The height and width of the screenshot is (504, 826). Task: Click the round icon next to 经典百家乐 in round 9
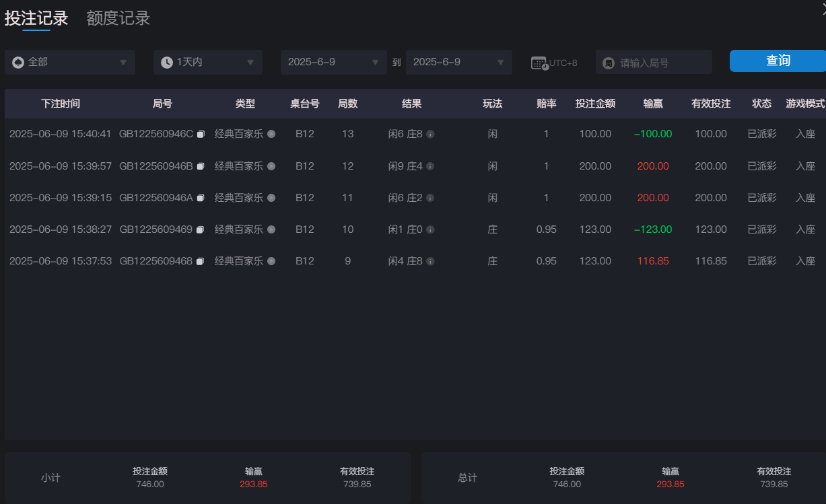point(271,261)
